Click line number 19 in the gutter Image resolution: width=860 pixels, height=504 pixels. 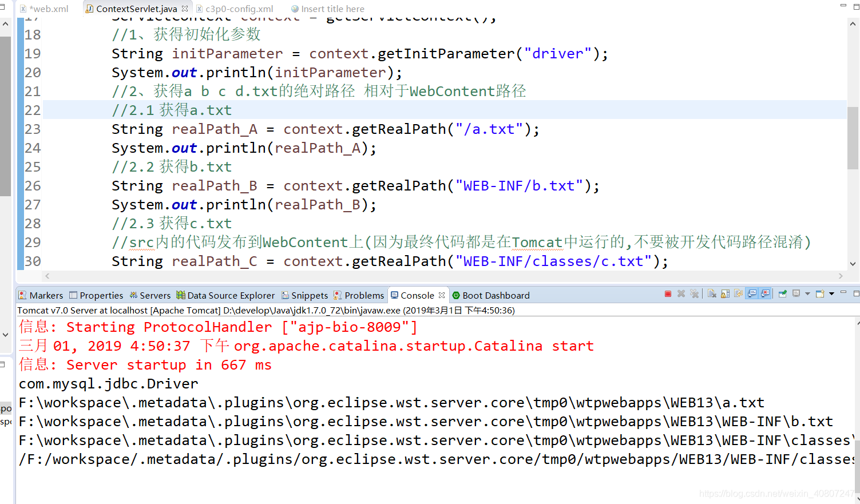(33, 53)
